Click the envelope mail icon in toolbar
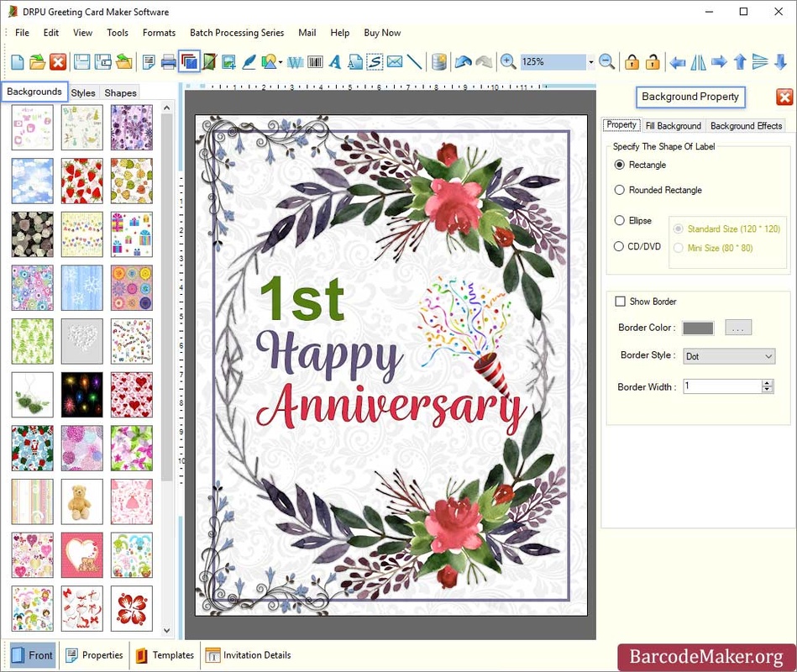The width and height of the screenshot is (797, 672). tap(395, 62)
